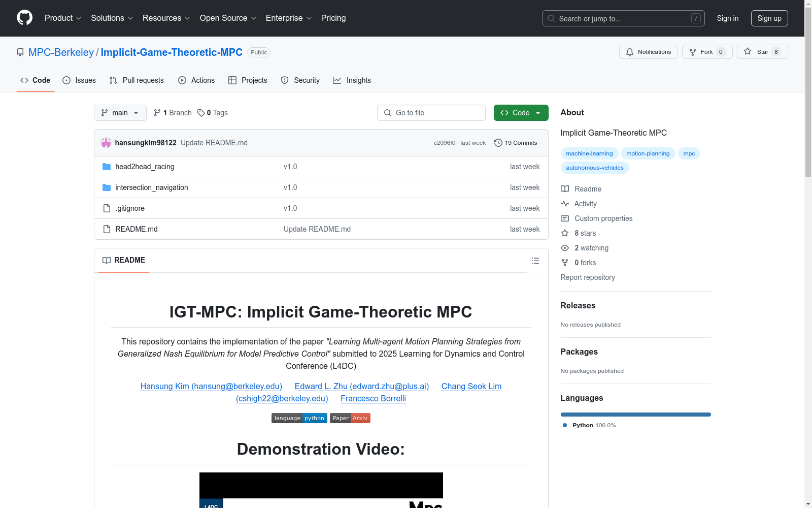Open the MPC-Berkeley organization link
The image size is (812, 508).
pyautogui.click(x=61, y=52)
